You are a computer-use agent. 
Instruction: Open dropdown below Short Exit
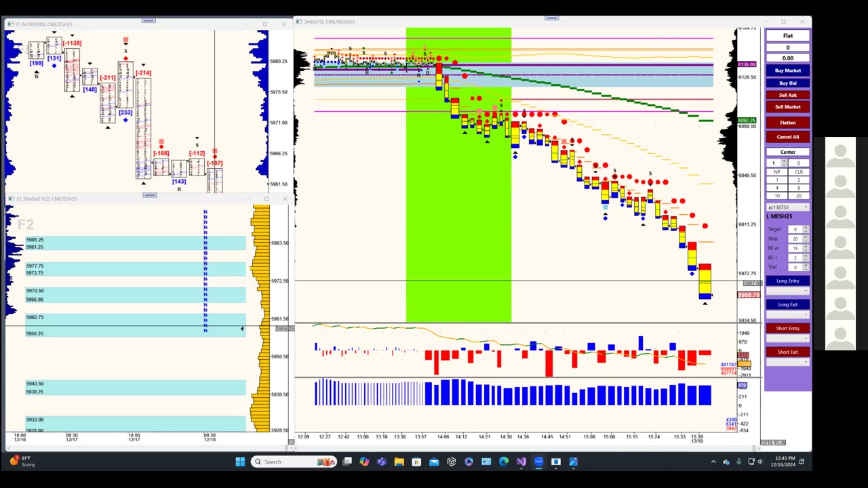click(x=787, y=361)
